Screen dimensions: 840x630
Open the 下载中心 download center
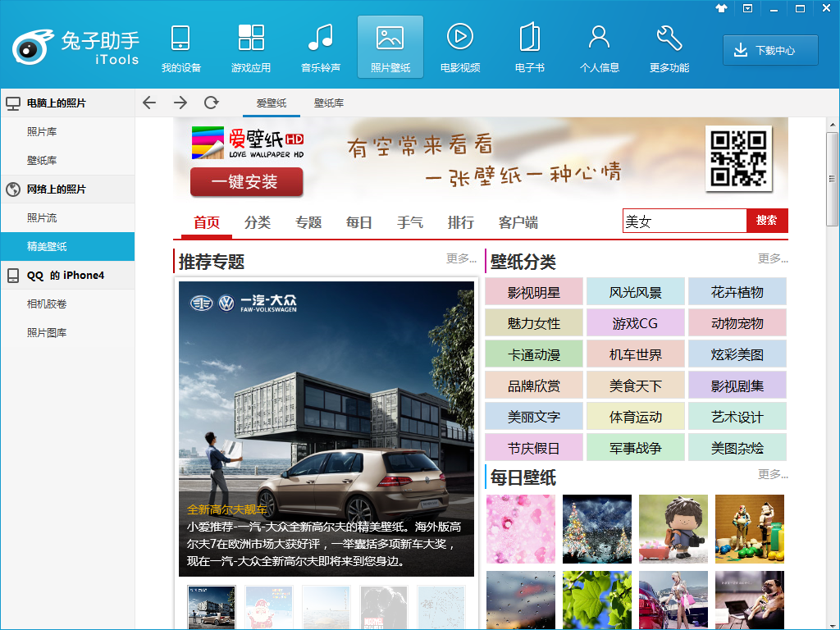pos(769,50)
